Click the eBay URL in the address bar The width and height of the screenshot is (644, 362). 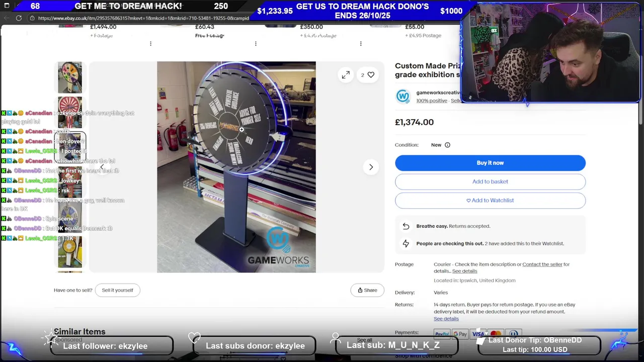143,18
